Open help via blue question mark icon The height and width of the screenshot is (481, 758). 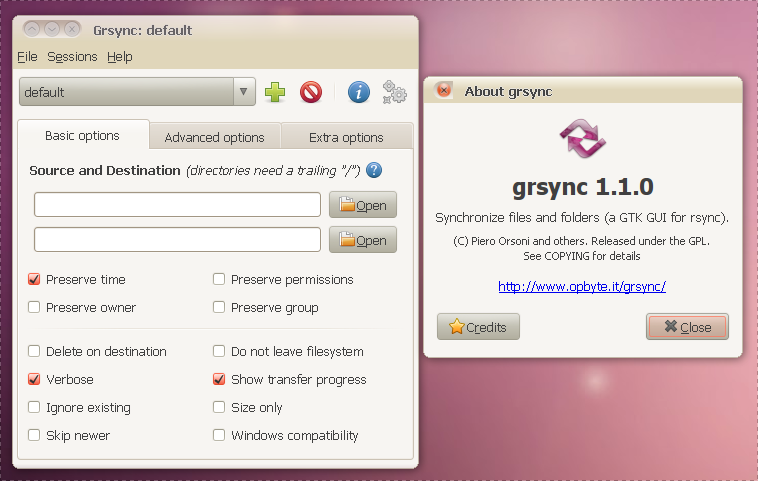click(374, 170)
